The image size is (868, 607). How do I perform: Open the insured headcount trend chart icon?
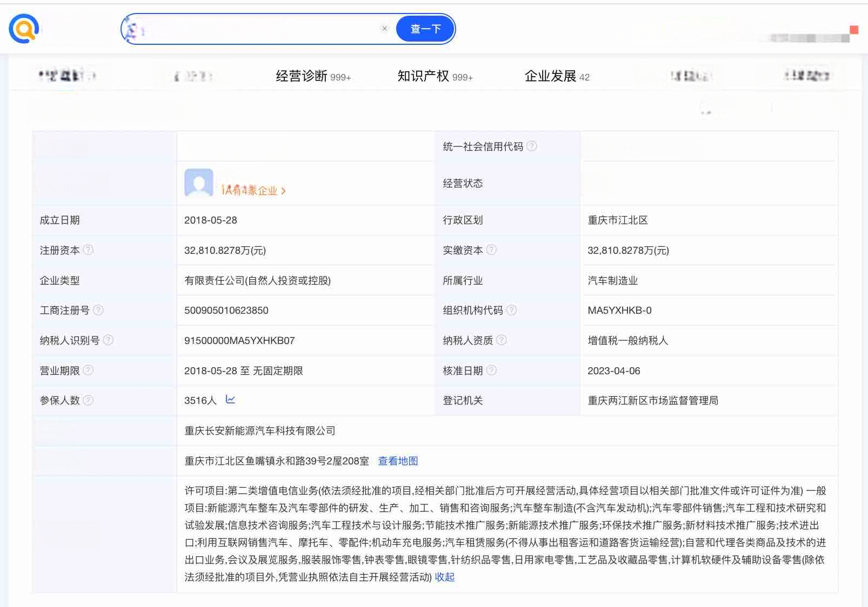pyautogui.click(x=230, y=400)
